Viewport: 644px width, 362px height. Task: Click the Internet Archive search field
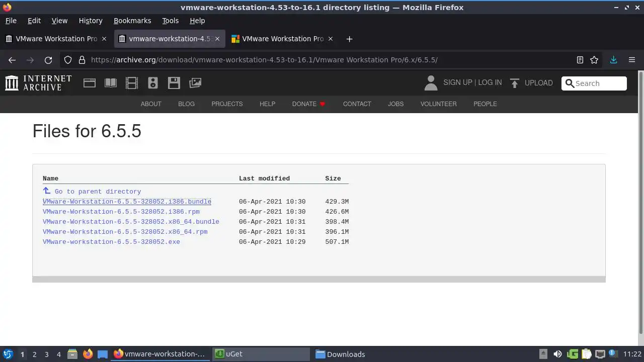(x=594, y=83)
